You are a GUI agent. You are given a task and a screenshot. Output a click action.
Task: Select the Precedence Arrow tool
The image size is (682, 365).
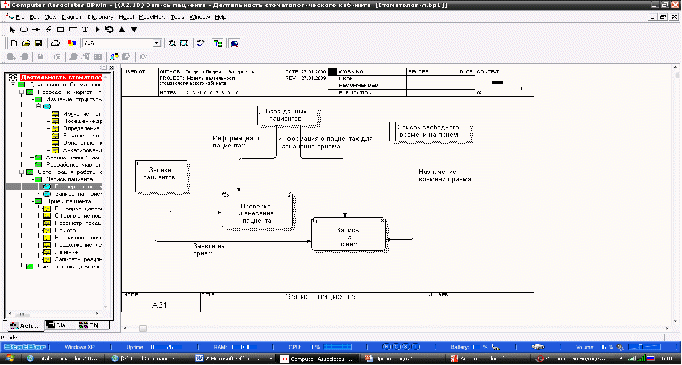pos(37,30)
